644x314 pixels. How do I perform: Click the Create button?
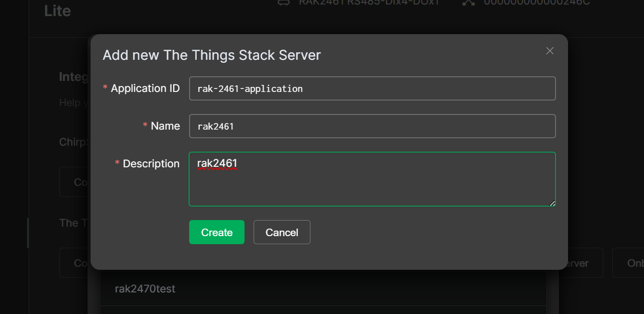coord(216,232)
